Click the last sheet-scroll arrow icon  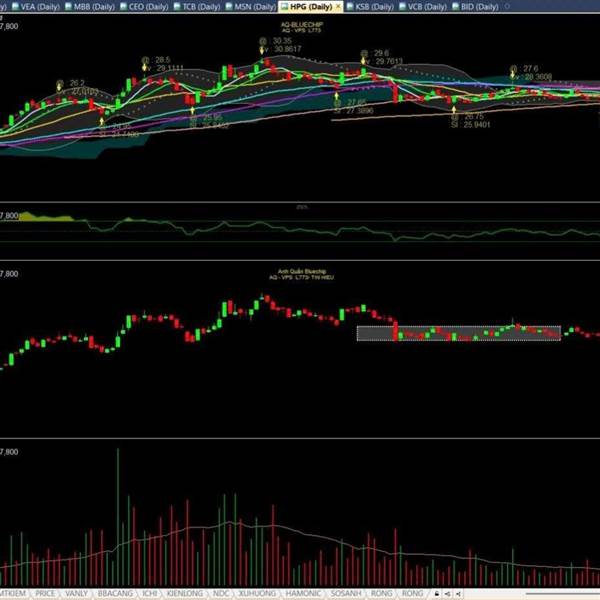pos(458,594)
